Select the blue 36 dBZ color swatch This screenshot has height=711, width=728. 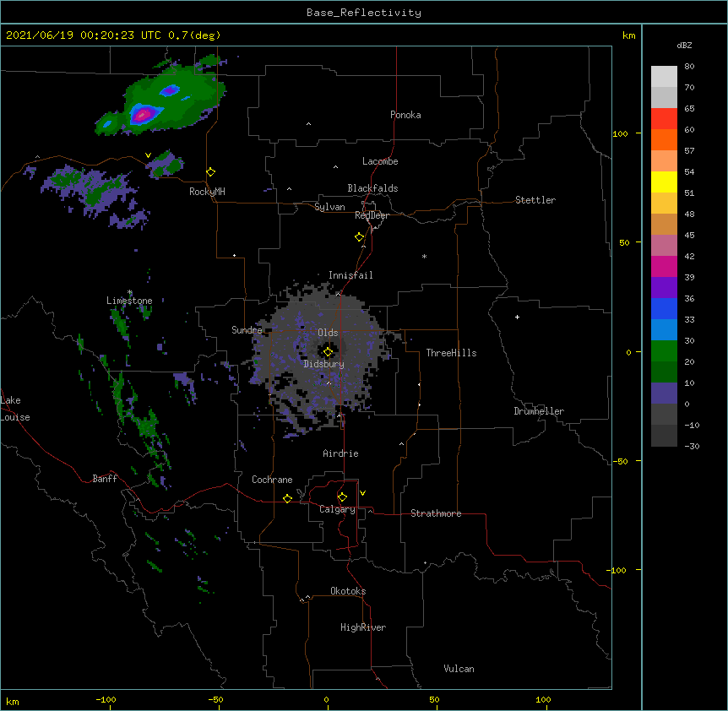[664, 308]
